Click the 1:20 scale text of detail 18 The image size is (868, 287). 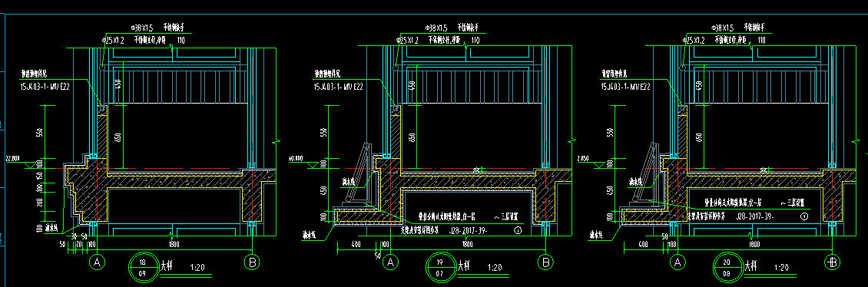click(197, 268)
